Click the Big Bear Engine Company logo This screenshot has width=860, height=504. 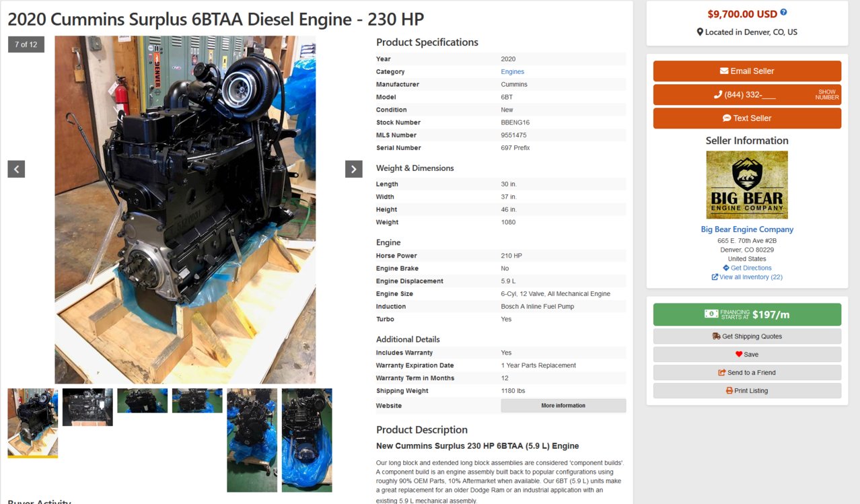pyautogui.click(x=747, y=184)
